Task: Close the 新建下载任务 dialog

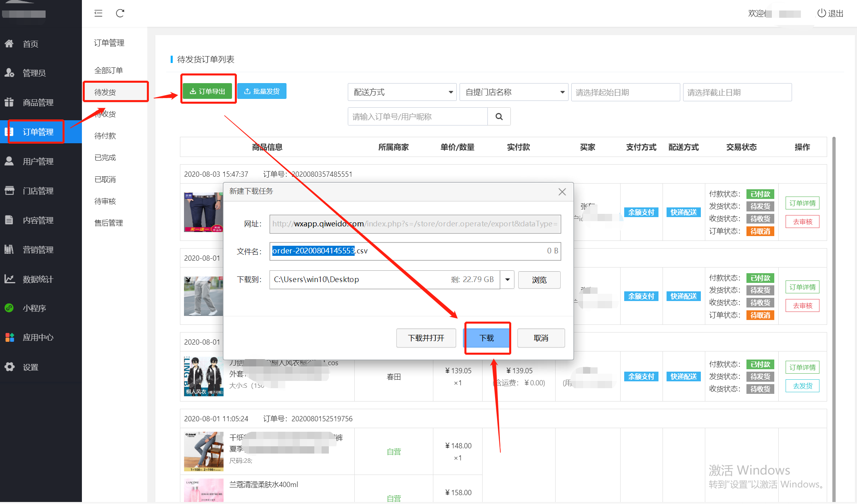Action: pos(562,192)
